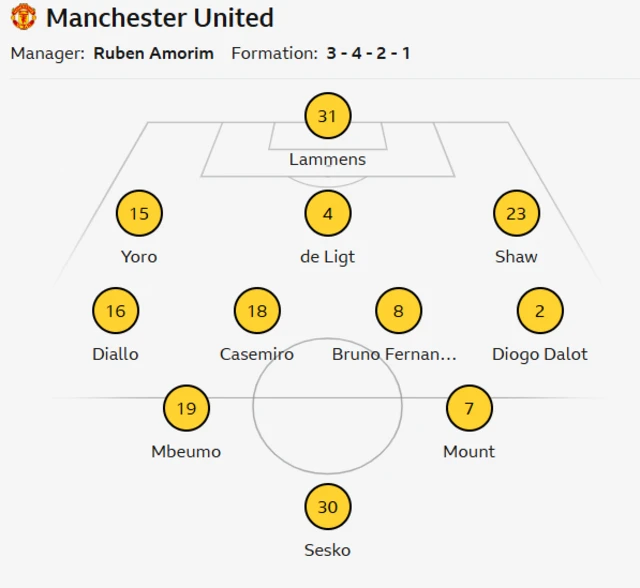Click Yoro's number 15 shirt circle

pyautogui.click(x=139, y=213)
